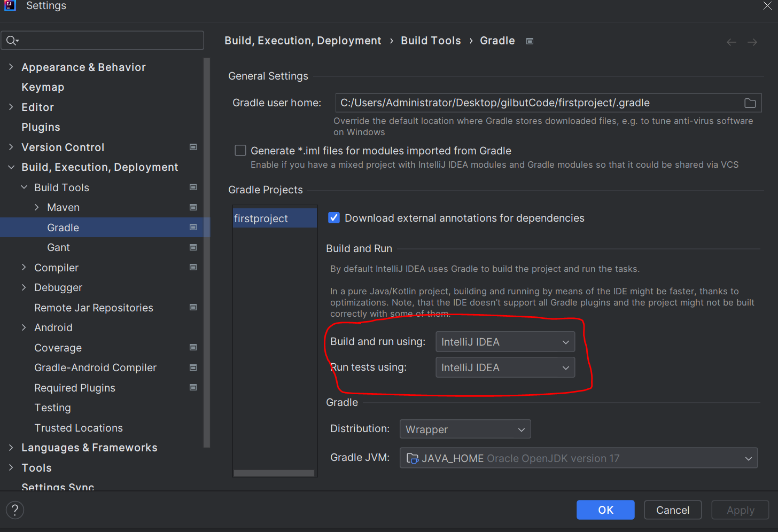Image resolution: width=778 pixels, height=532 pixels.
Task: Click project-level icon on Version Control row
Action: tap(193, 147)
